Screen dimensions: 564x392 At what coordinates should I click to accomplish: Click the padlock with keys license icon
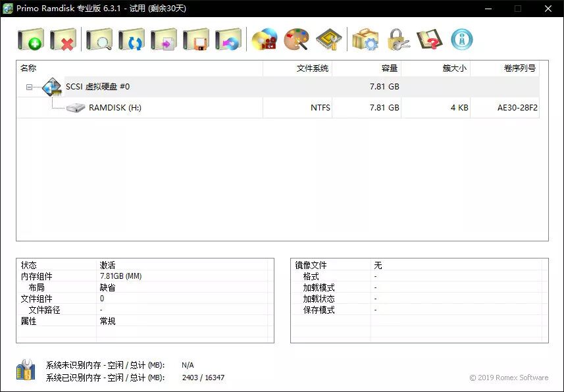pyautogui.click(x=397, y=39)
